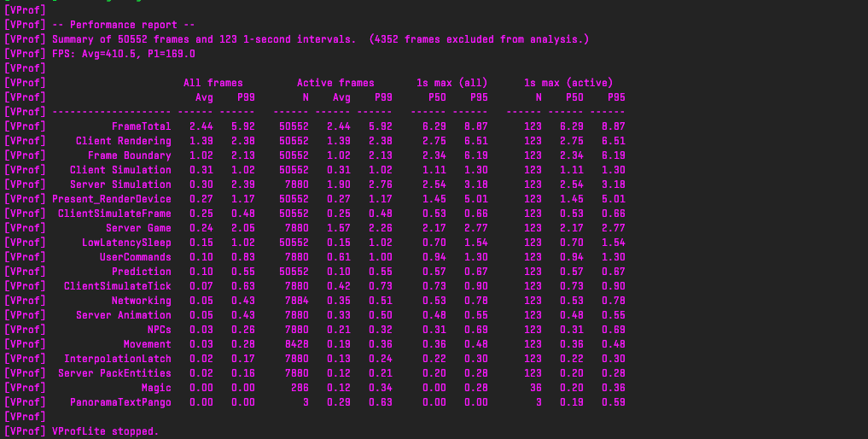Click the "1.57" active average for Server Game
868x439 pixels.
point(338,228)
